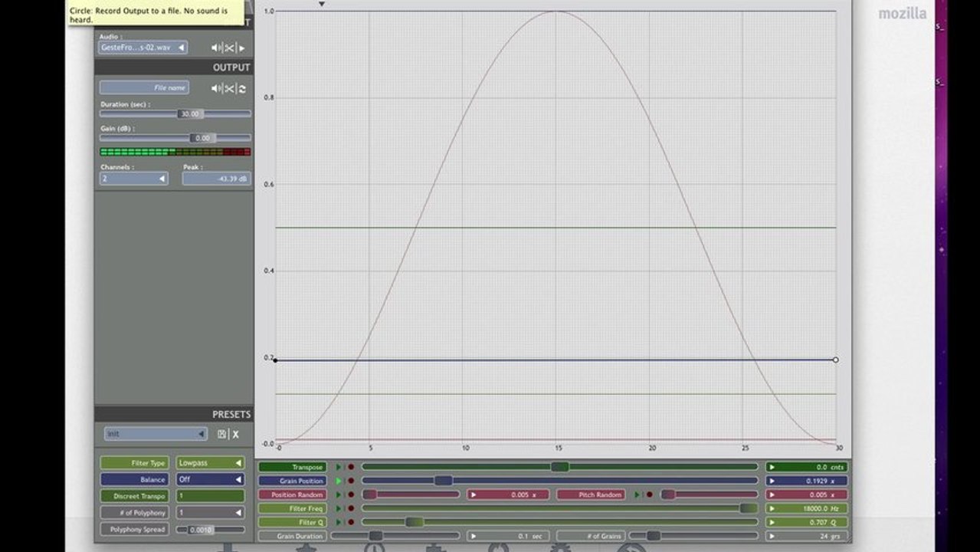980x552 pixels.
Task: Play the input audio file via speaker icon
Action: click(x=216, y=48)
